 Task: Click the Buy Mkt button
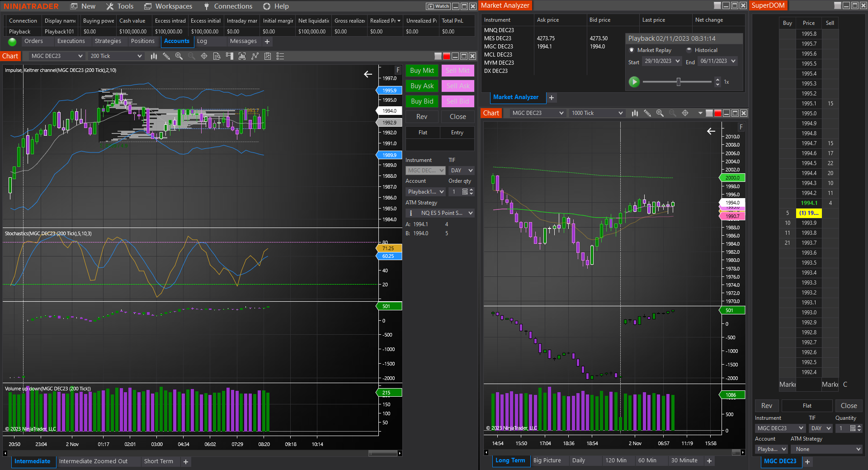(x=422, y=71)
